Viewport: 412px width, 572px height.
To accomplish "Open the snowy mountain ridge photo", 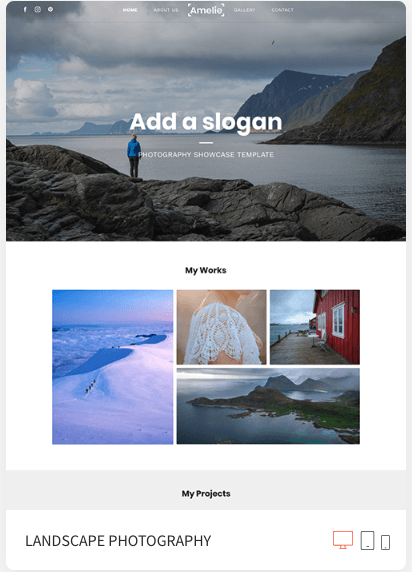I will 112,367.
